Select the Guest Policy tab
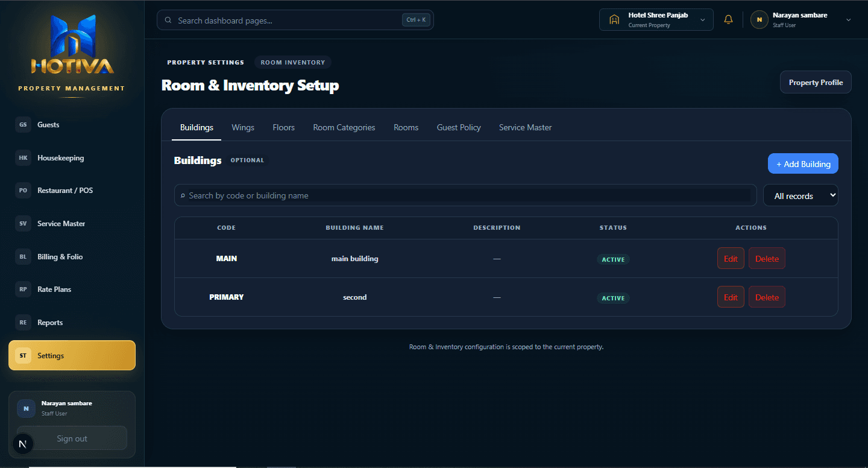The image size is (868, 468). click(x=459, y=127)
